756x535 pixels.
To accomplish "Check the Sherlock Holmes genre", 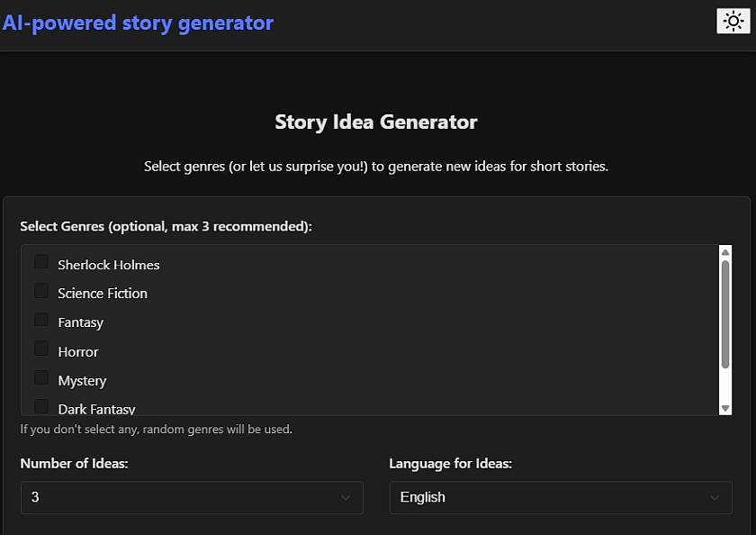I will pos(40,260).
